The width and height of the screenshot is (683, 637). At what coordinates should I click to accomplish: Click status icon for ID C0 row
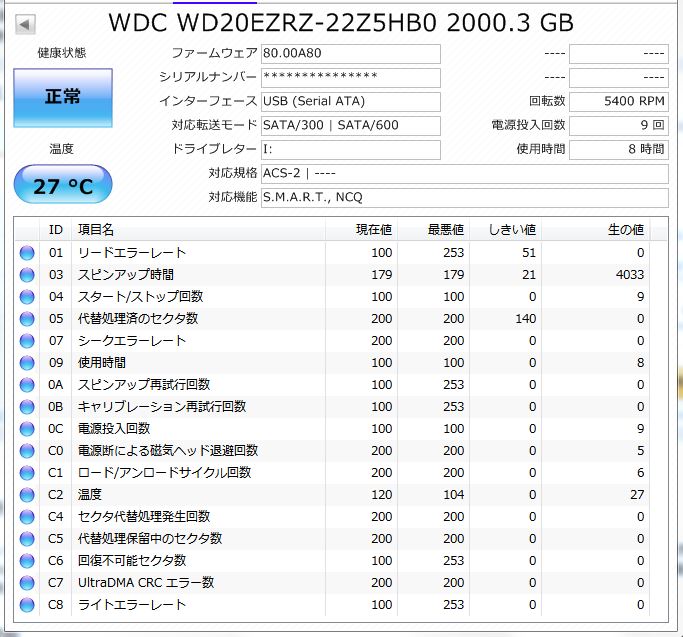pos(27,451)
